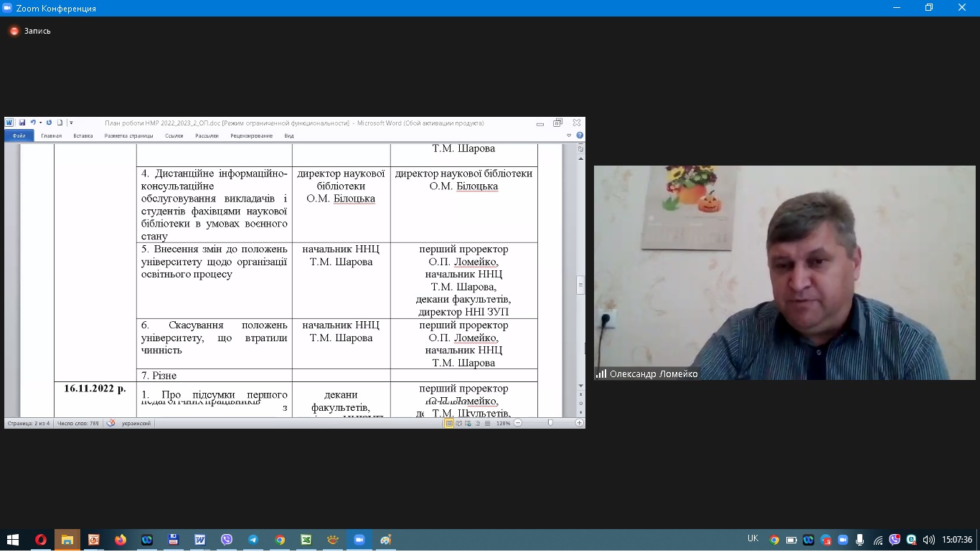
Task: Open Opera from the taskbar
Action: point(40,540)
